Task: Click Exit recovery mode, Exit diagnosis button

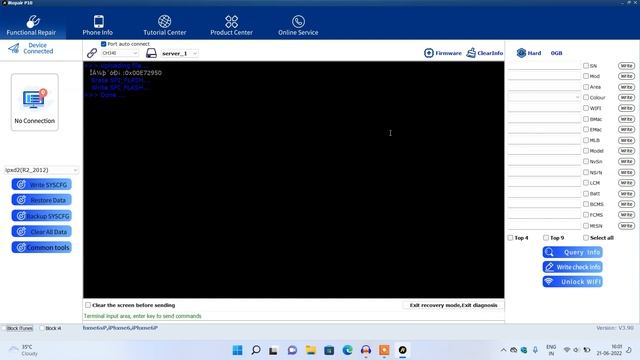Action: pyautogui.click(x=453, y=305)
